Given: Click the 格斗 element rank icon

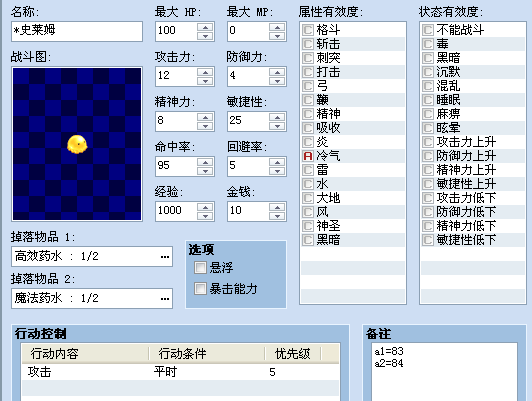Looking at the screenshot, I should click(308, 30).
